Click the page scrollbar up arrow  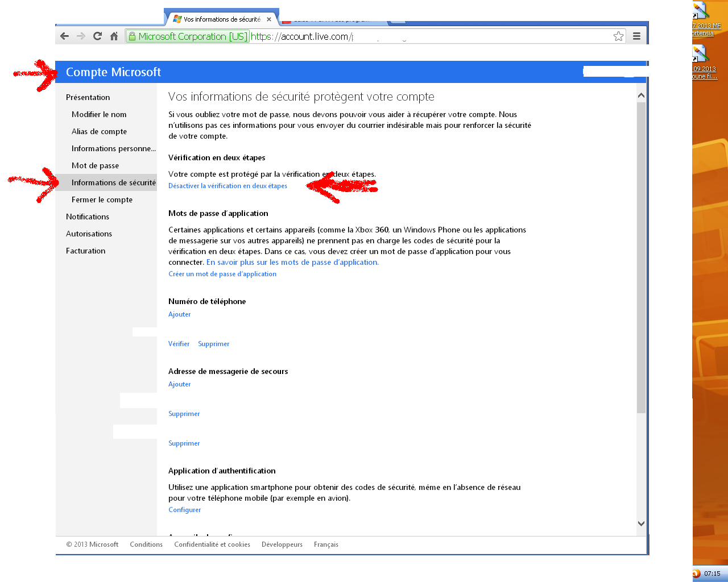tap(641, 95)
